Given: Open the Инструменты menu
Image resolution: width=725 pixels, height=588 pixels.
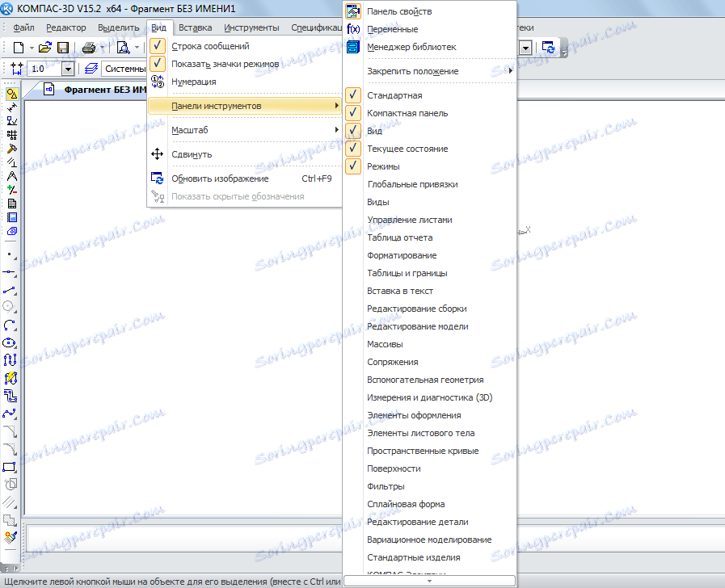Looking at the screenshot, I should (x=251, y=27).
